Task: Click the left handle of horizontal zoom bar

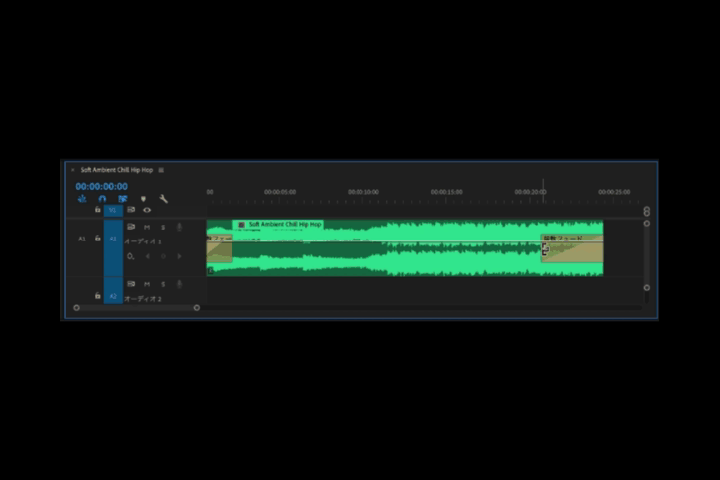Action: (77, 308)
